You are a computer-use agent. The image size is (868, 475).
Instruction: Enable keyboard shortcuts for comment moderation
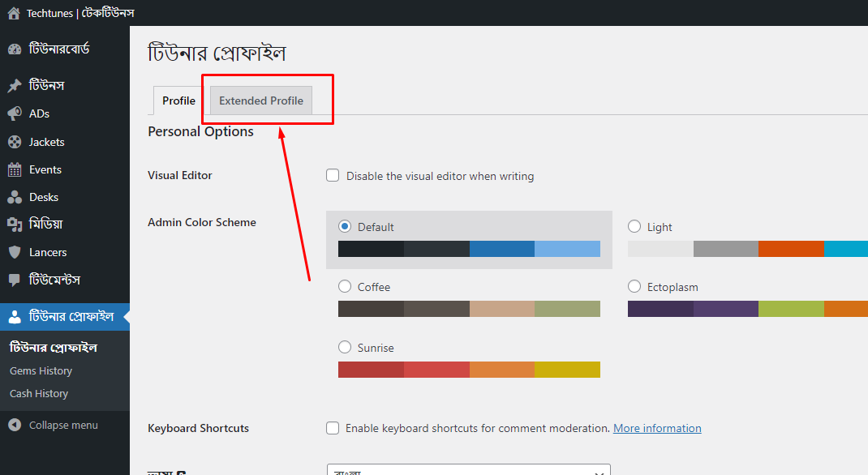click(x=333, y=428)
